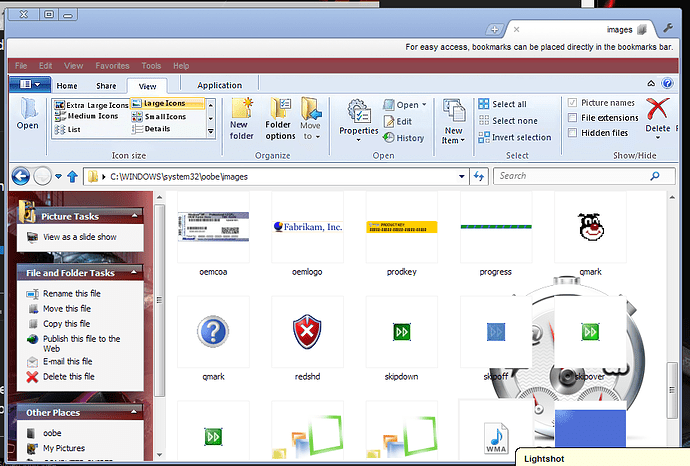Screen dimensions: 690x466
Task: Click Select none
Action: pyautogui.click(x=508, y=121)
